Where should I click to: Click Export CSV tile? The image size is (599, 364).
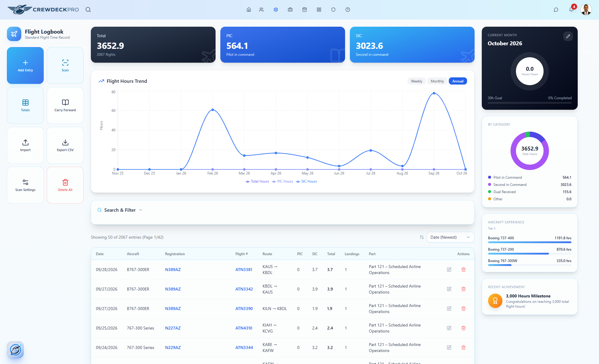pyautogui.click(x=65, y=145)
